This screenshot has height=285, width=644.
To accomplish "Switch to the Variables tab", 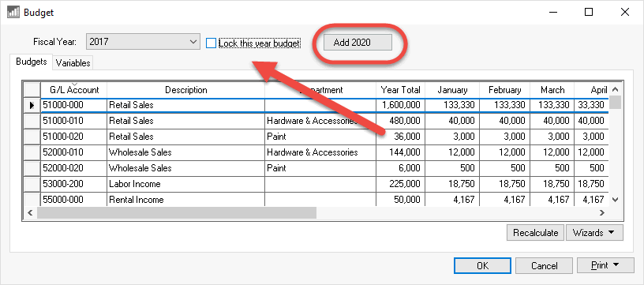I will 73,63.
